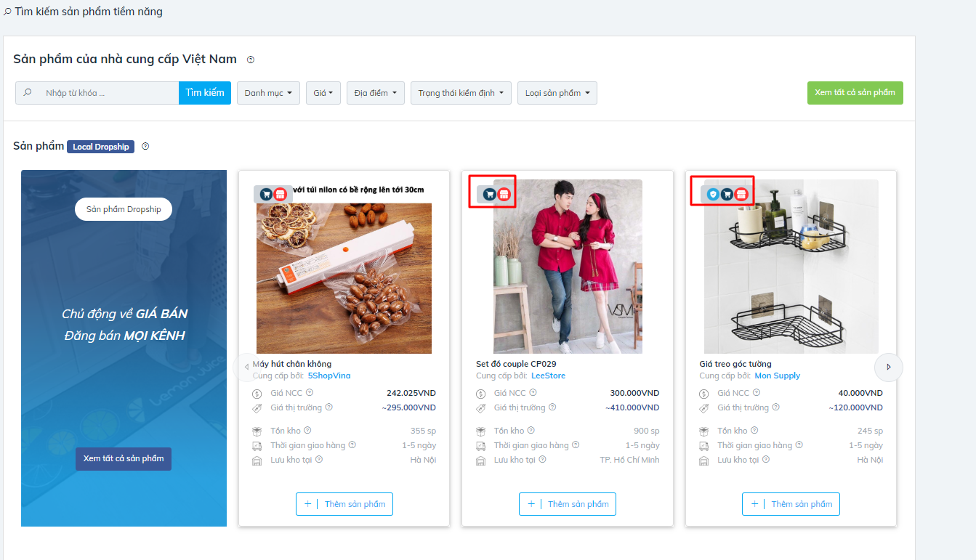Click help icon next to Giá NCC for Set đồ couple
This screenshot has width=976, height=560.
tap(533, 393)
